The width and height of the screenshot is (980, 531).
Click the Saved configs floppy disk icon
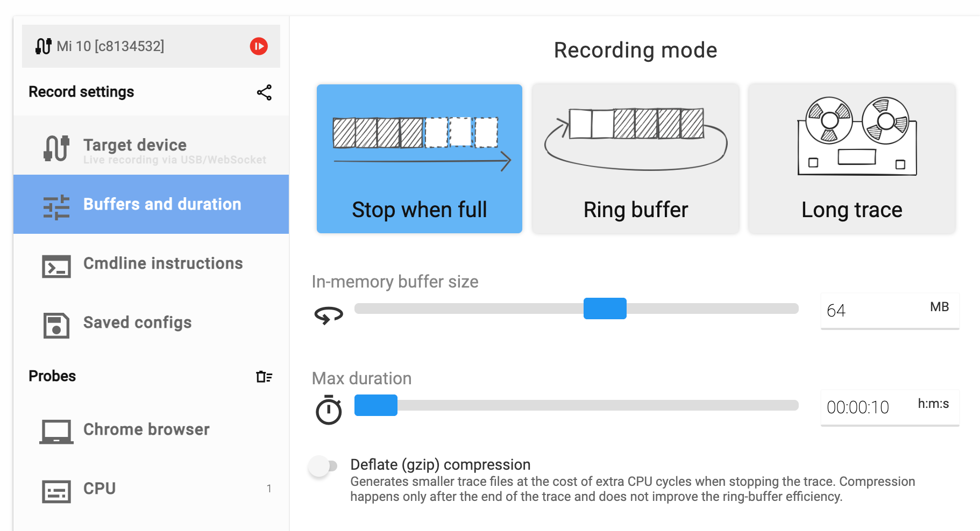56,325
